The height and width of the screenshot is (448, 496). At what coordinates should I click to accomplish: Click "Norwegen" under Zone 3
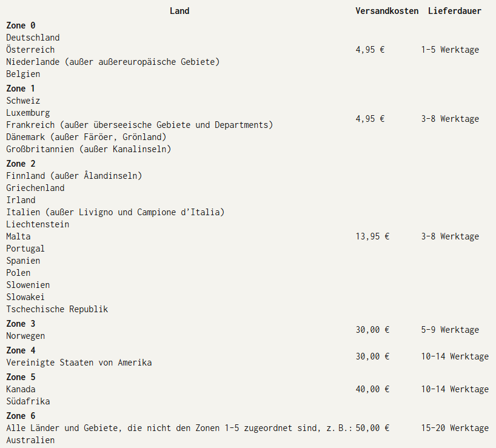click(x=25, y=336)
